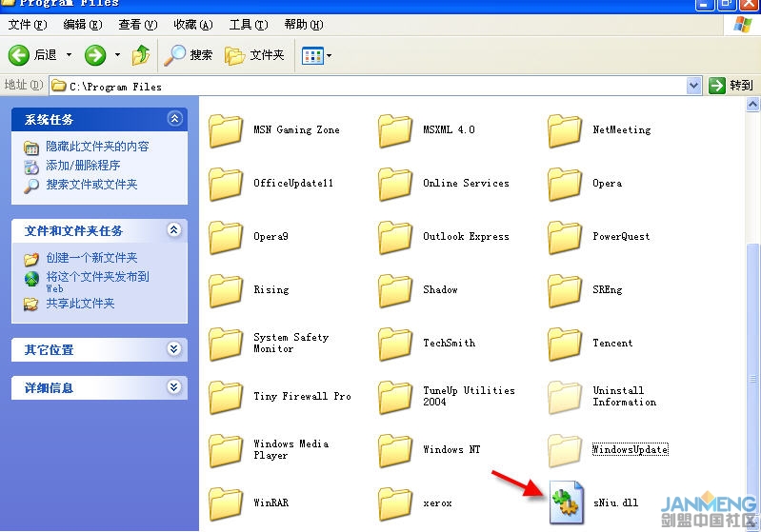Select the WinRAR folder icon
The height and width of the screenshot is (532, 761).
pos(226,504)
